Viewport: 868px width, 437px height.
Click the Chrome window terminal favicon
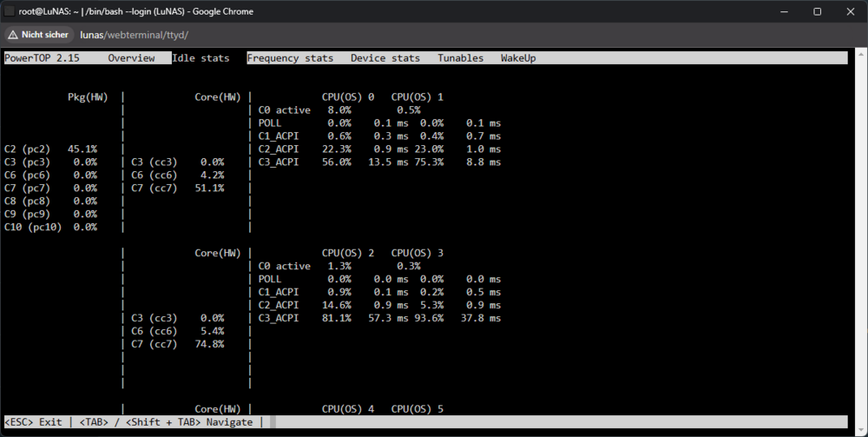(x=10, y=11)
